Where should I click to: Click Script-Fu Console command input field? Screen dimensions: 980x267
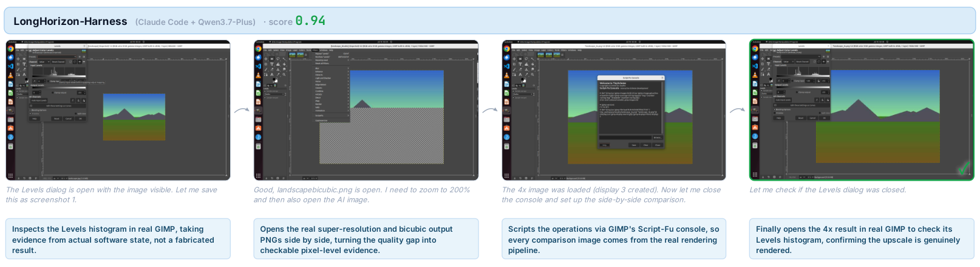(x=625, y=137)
